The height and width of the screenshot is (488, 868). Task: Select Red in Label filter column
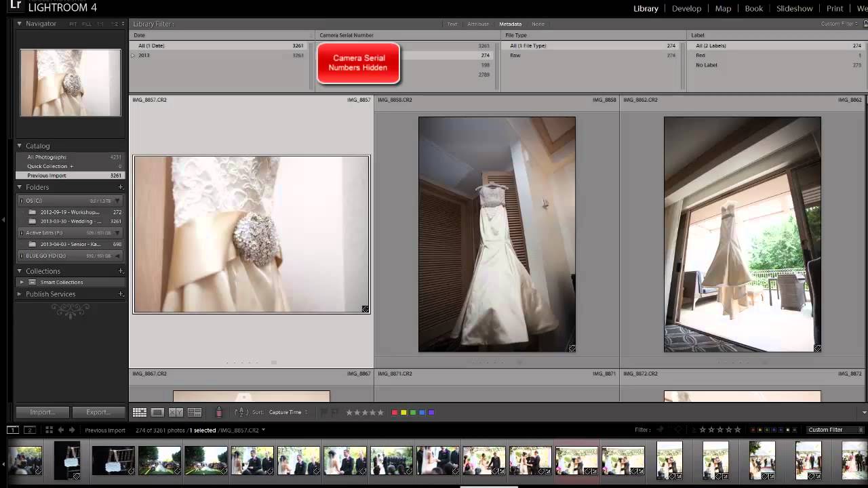pyautogui.click(x=777, y=56)
